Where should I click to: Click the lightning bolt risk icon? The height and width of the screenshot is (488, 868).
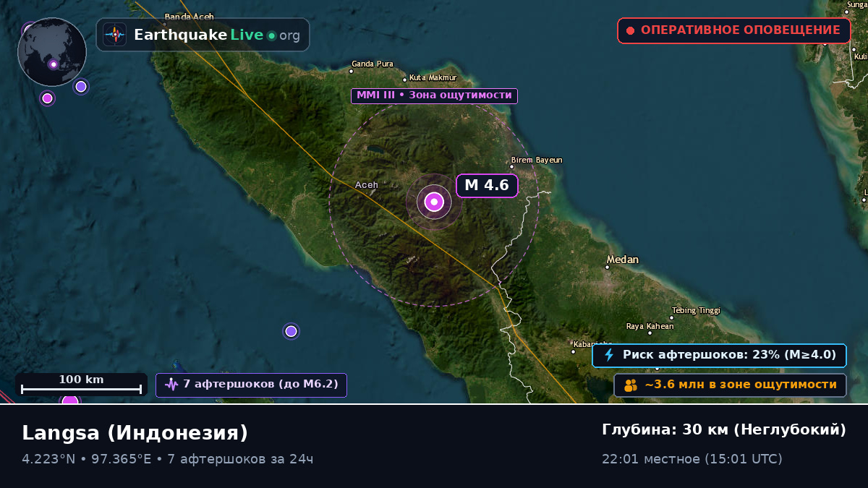[x=609, y=355]
